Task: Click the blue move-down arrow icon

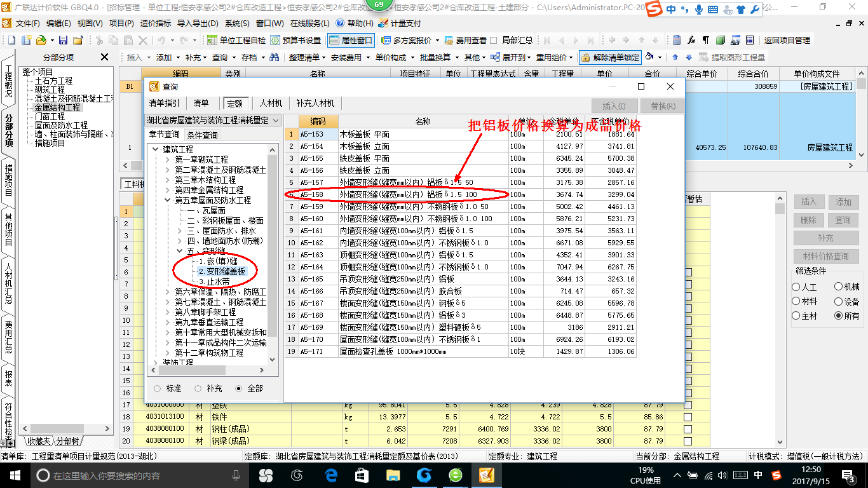Action: 688,57
